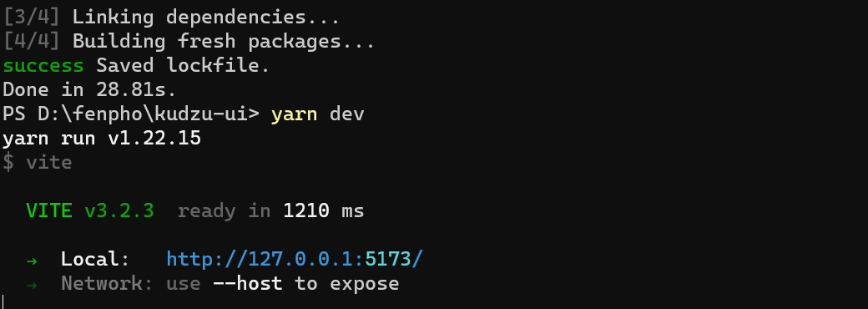Click the Local: label
This screenshot has height=309, width=868.
point(95,259)
